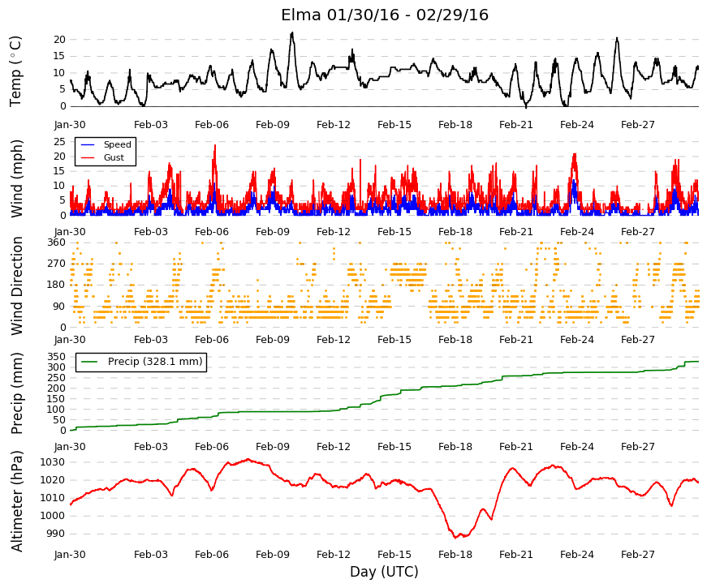Click the Precip (328.1 mm) legend text
The image size is (707, 588).
155,362
